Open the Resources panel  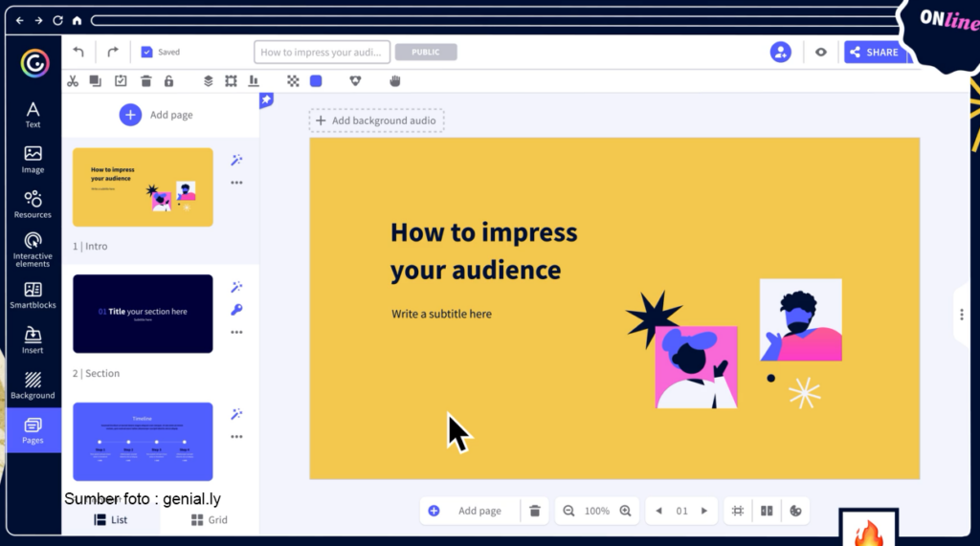coord(33,205)
